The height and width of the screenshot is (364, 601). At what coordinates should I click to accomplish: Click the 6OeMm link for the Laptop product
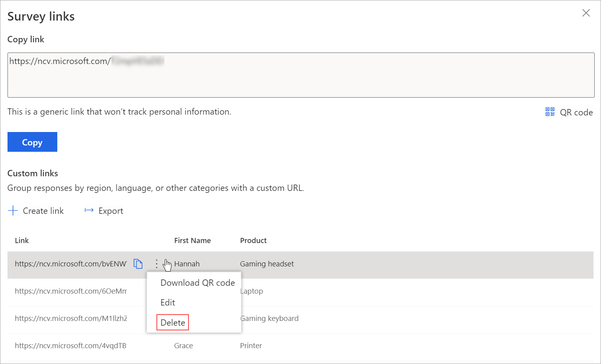[x=70, y=291]
